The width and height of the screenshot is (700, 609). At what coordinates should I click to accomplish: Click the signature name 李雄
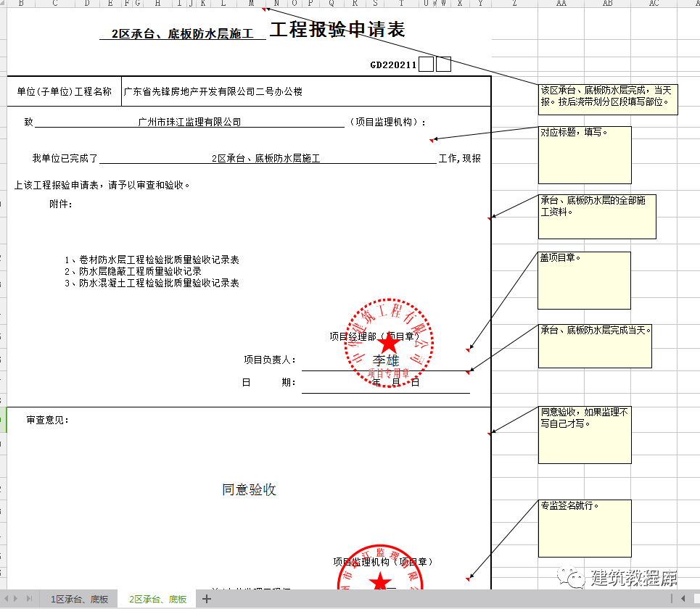coord(386,360)
